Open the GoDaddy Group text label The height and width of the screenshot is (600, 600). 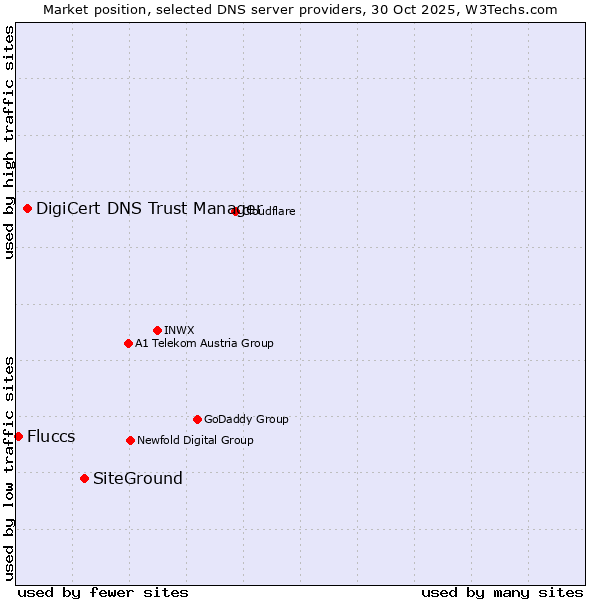point(246,419)
